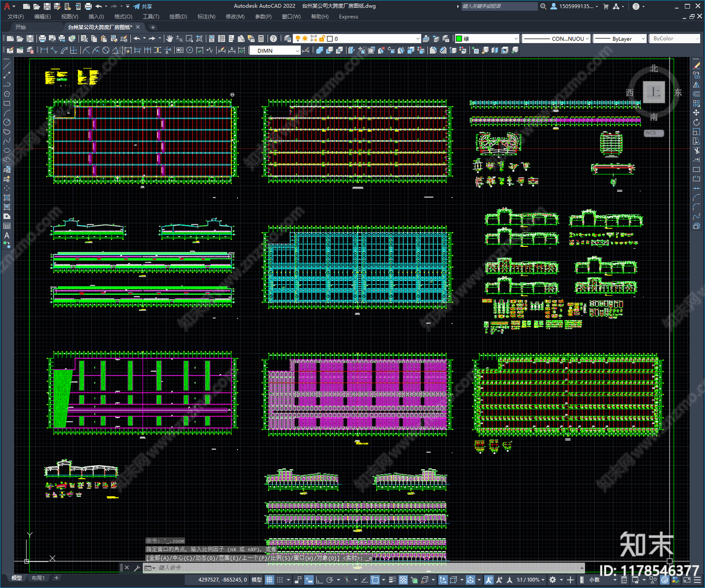This screenshot has width=705, height=588.
Task: Click 共享 share button
Action: [x=143, y=6]
